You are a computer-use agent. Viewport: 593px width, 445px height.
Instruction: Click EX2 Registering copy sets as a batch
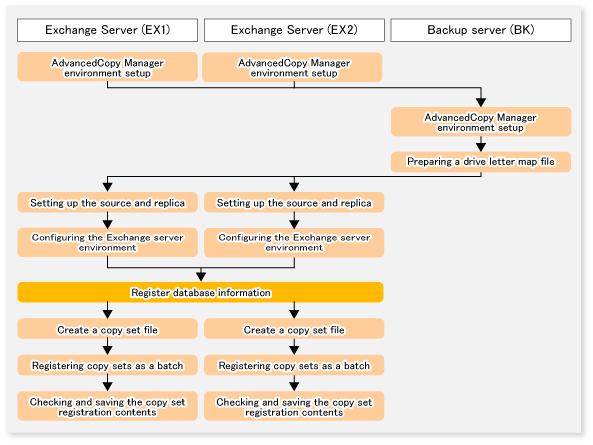click(294, 365)
